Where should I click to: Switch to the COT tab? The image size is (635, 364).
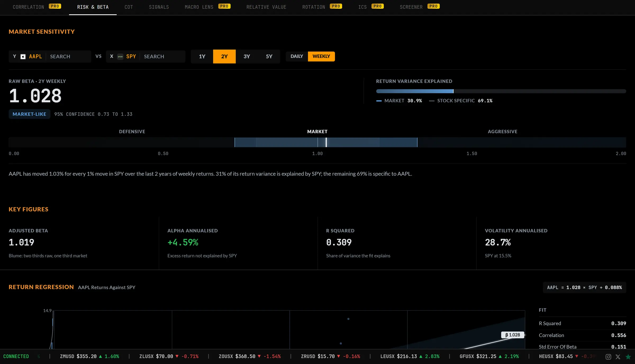129,7
